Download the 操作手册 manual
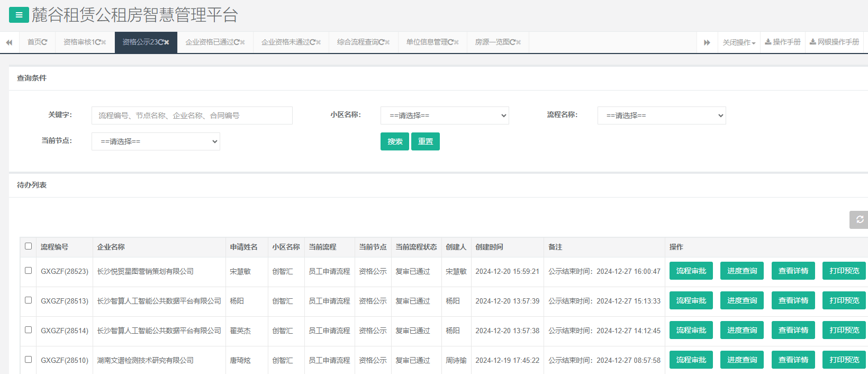Screen dimensions: 868x374 (x=783, y=42)
